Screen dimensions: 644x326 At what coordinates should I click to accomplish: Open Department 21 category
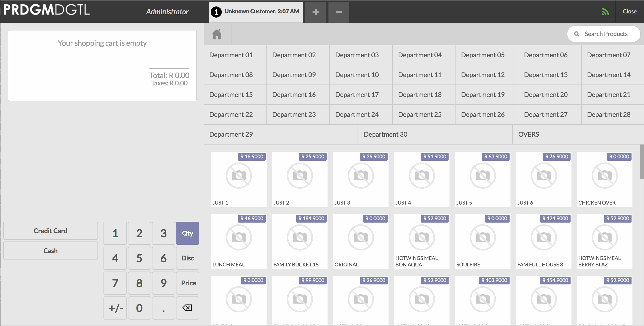click(613, 95)
